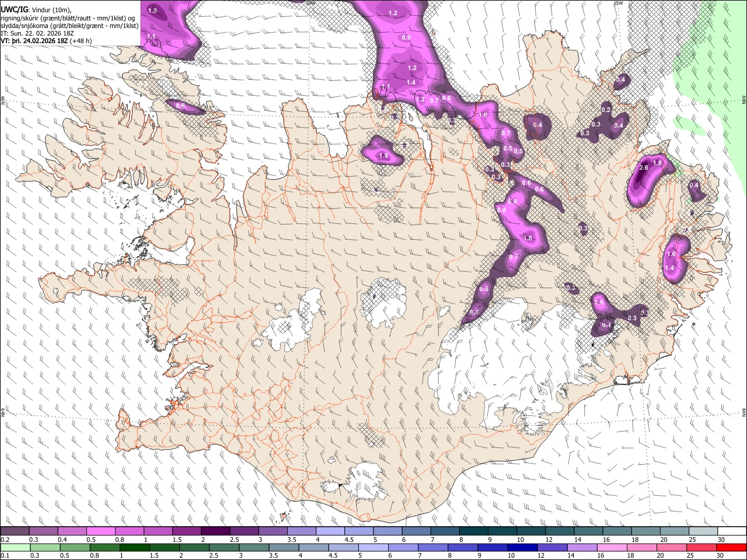747x560 pixels.
Task: Pick the white swatch starting at 30 in the snow legend
Action: point(732,531)
